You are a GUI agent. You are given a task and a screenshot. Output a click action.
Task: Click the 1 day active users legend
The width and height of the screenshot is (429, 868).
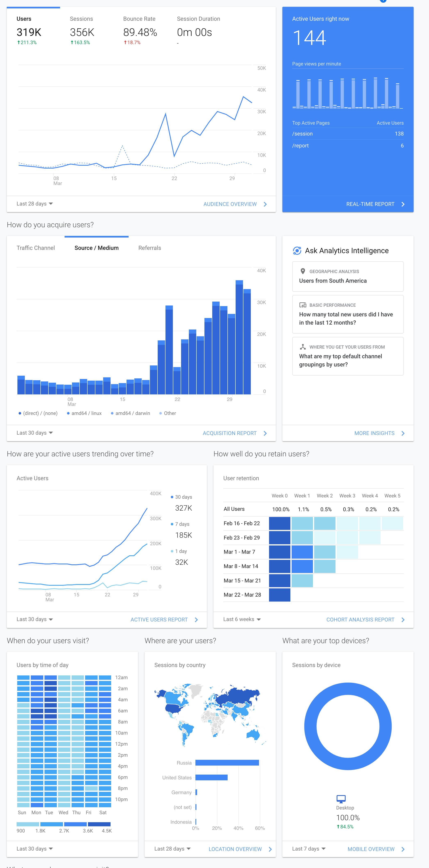(179, 551)
